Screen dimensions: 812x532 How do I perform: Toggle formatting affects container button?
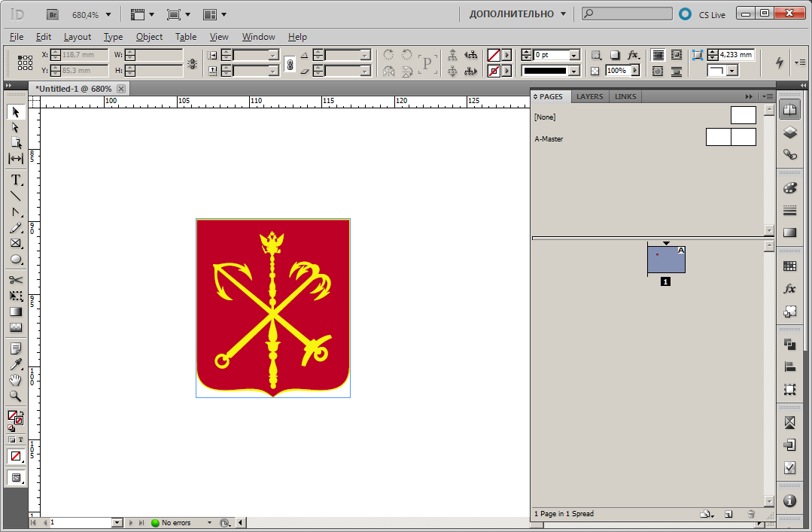coord(12,439)
